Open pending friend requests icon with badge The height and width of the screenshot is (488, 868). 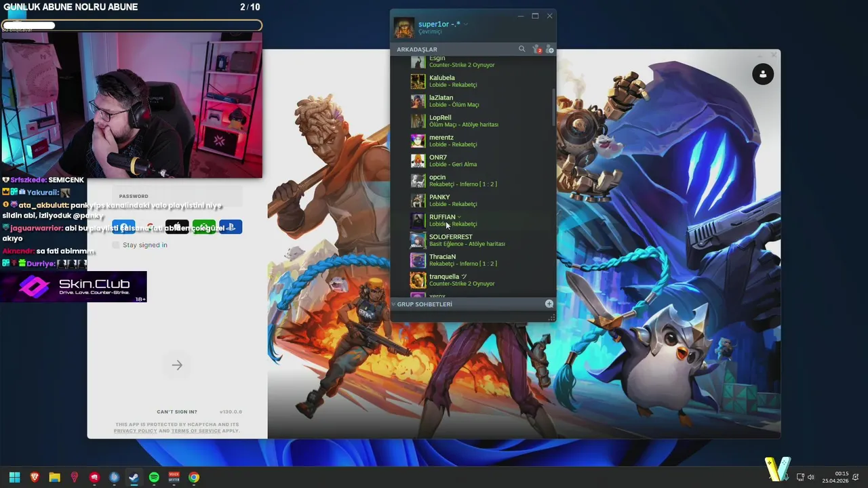tap(536, 49)
